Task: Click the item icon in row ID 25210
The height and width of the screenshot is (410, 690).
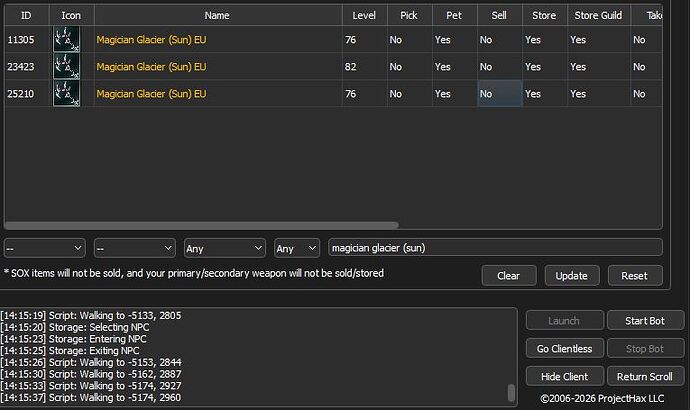Action: pos(66,93)
